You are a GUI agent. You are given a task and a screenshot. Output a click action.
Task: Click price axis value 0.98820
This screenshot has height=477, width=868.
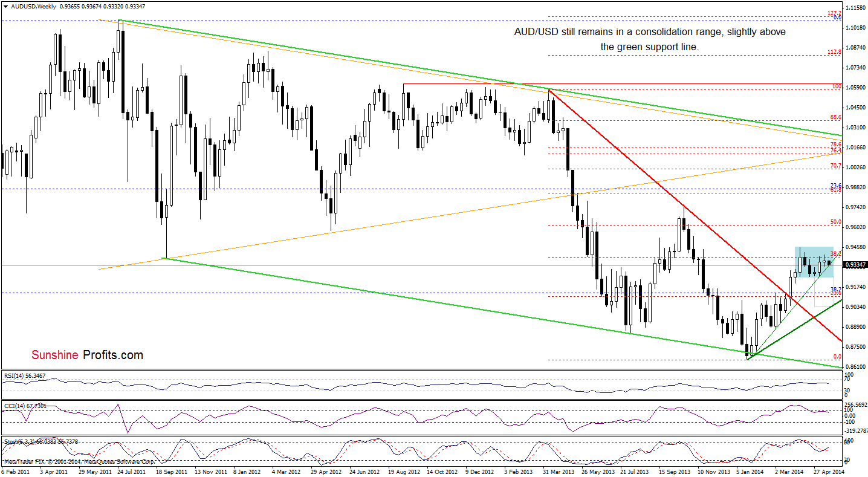click(x=855, y=187)
